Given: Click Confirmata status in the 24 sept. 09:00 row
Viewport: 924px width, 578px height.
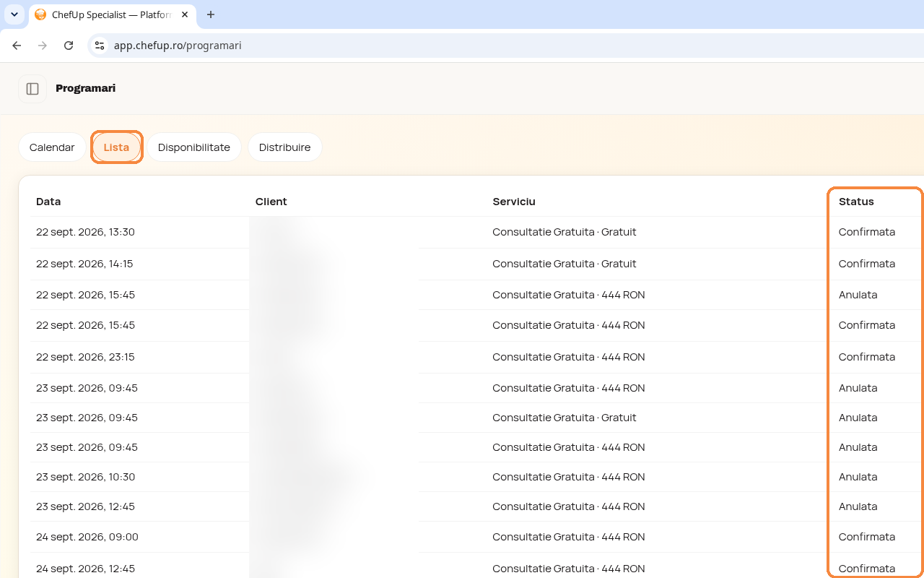Looking at the screenshot, I should 867,537.
